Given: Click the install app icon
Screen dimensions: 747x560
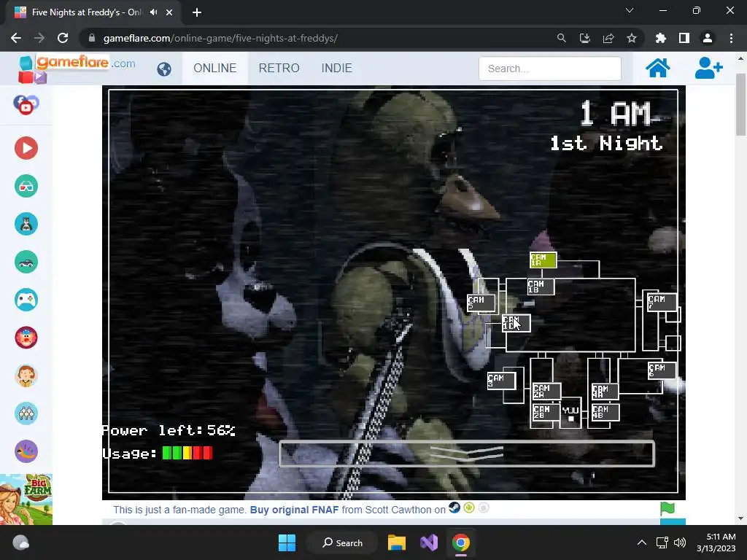Looking at the screenshot, I should click(585, 38).
